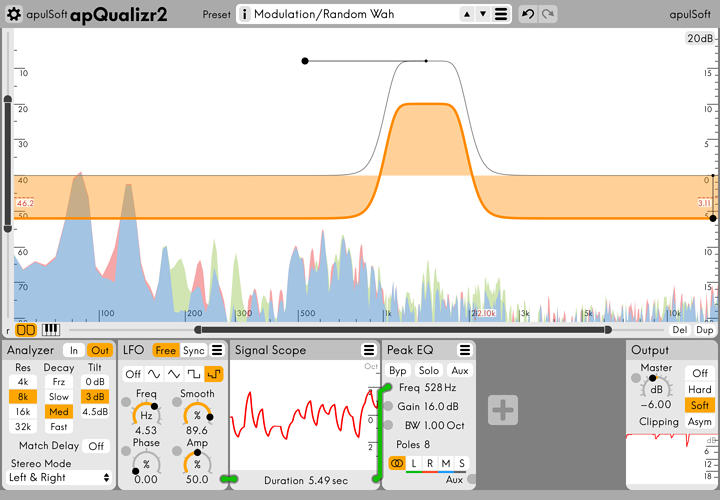This screenshot has height=500, width=720.
Task: Set clipping mode to Soft
Action: (x=700, y=405)
